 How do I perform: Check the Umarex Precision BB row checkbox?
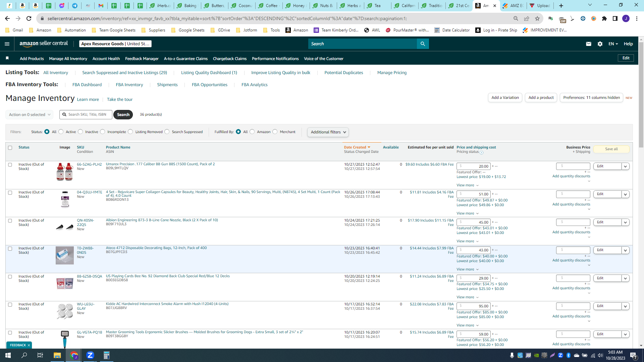(x=10, y=165)
